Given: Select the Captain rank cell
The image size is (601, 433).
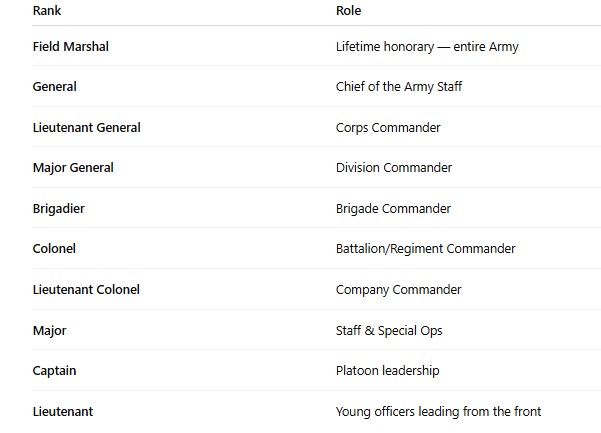Looking at the screenshot, I should click(x=54, y=371).
